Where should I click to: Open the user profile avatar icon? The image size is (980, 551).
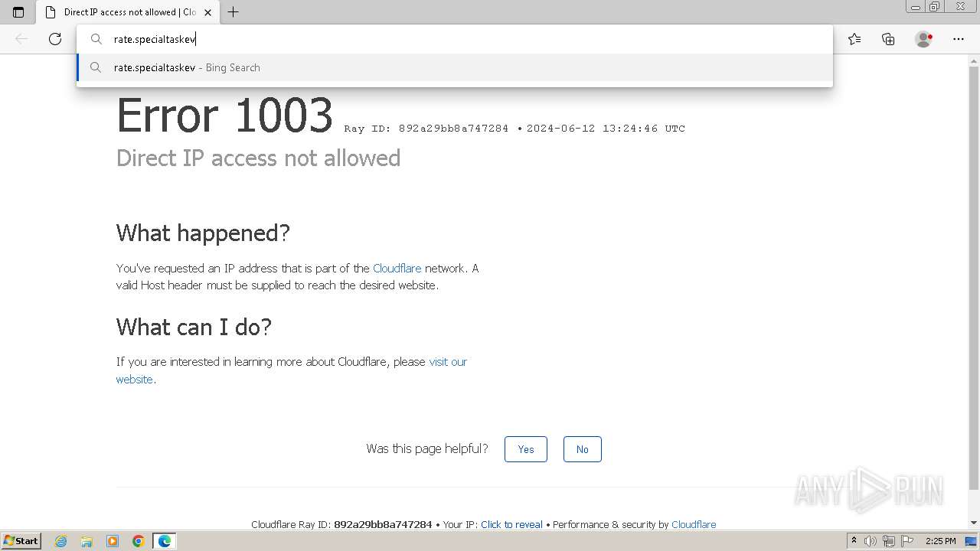point(924,39)
